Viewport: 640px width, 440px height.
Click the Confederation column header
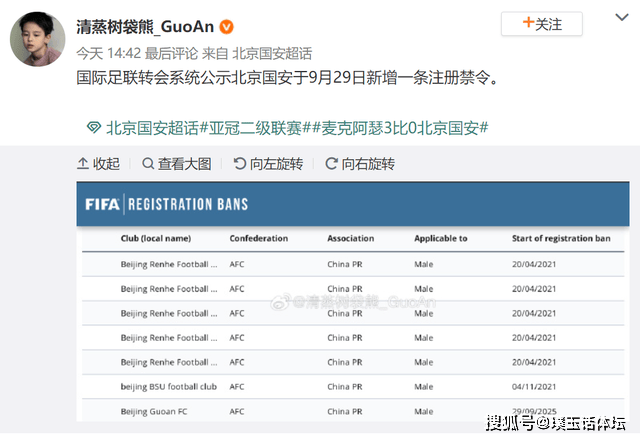(x=259, y=239)
